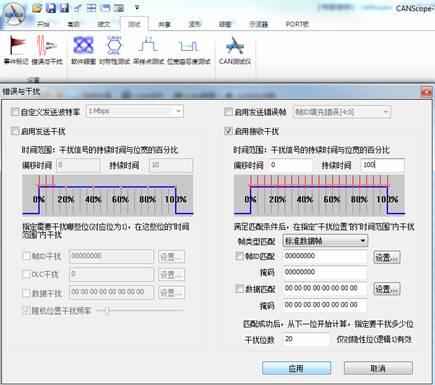Switch to the 共享 ribbon tab

click(164, 24)
